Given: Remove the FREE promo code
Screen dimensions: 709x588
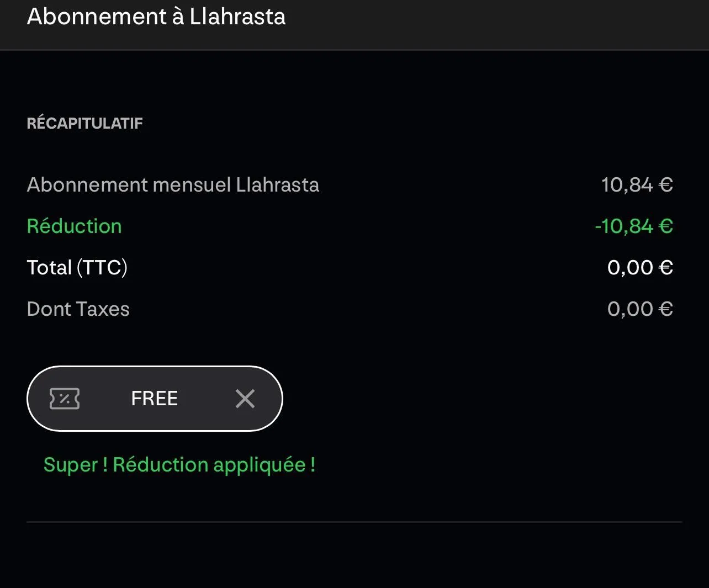Looking at the screenshot, I should [x=245, y=399].
